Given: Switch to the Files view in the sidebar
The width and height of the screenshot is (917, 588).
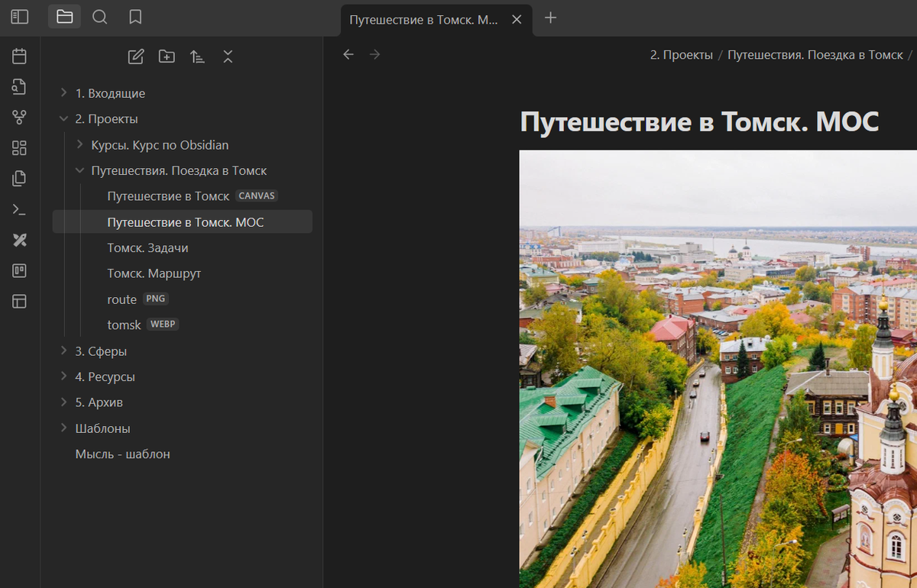Looking at the screenshot, I should (x=64, y=16).
